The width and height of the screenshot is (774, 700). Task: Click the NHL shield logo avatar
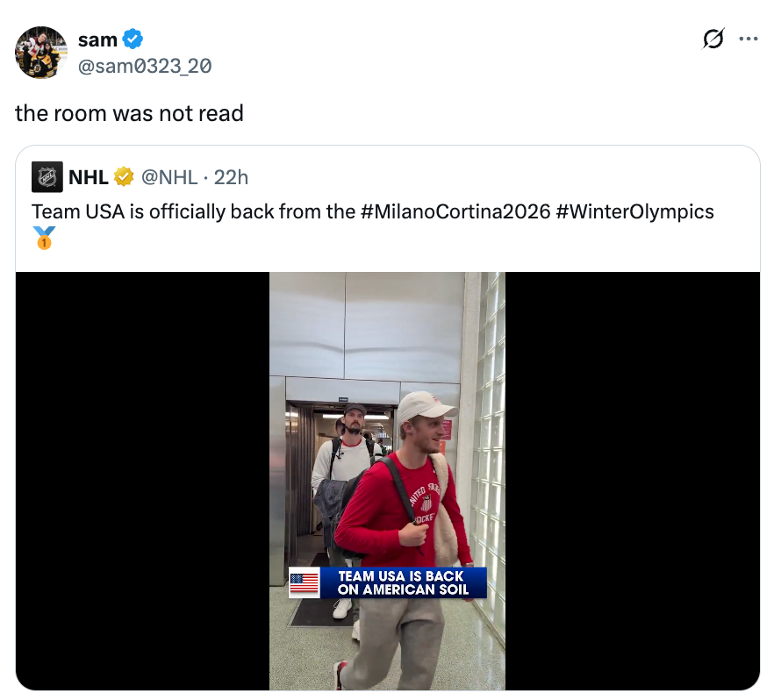coord(47,177)
